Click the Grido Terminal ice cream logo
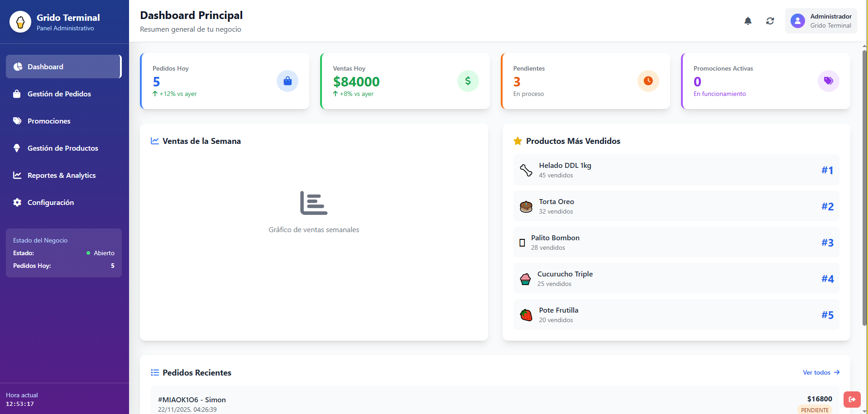 [x=20, y=22]
